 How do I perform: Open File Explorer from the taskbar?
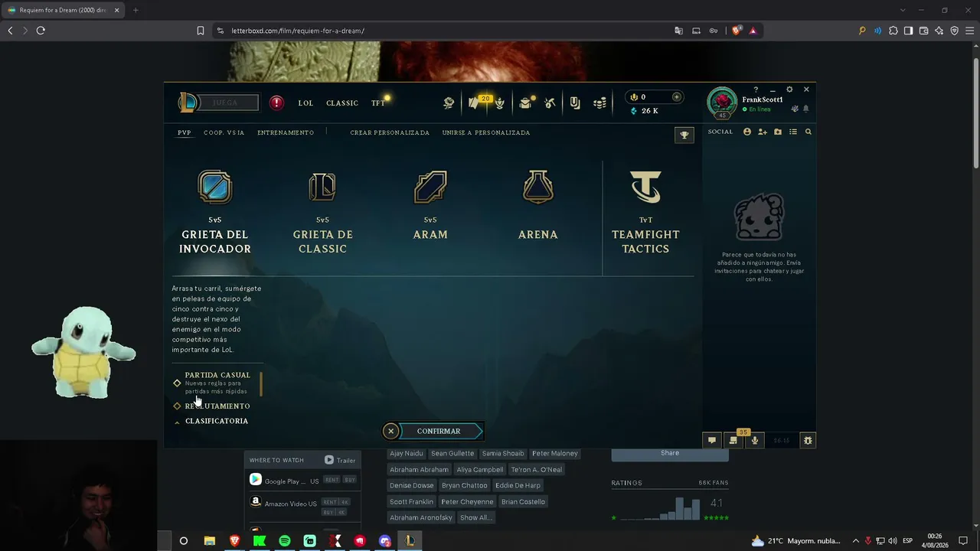coord(209,541)
